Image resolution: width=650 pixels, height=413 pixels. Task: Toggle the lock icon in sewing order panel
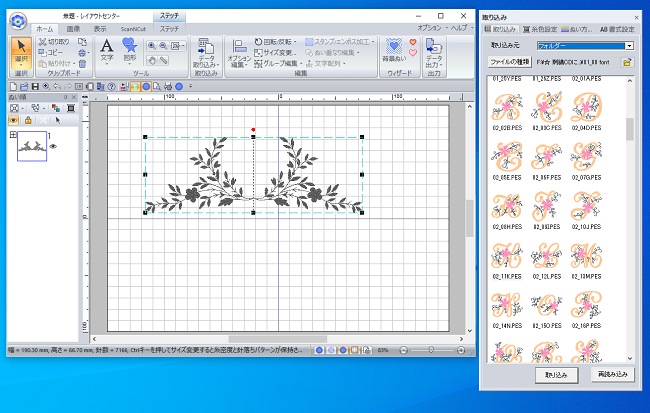tap(28, 119)
